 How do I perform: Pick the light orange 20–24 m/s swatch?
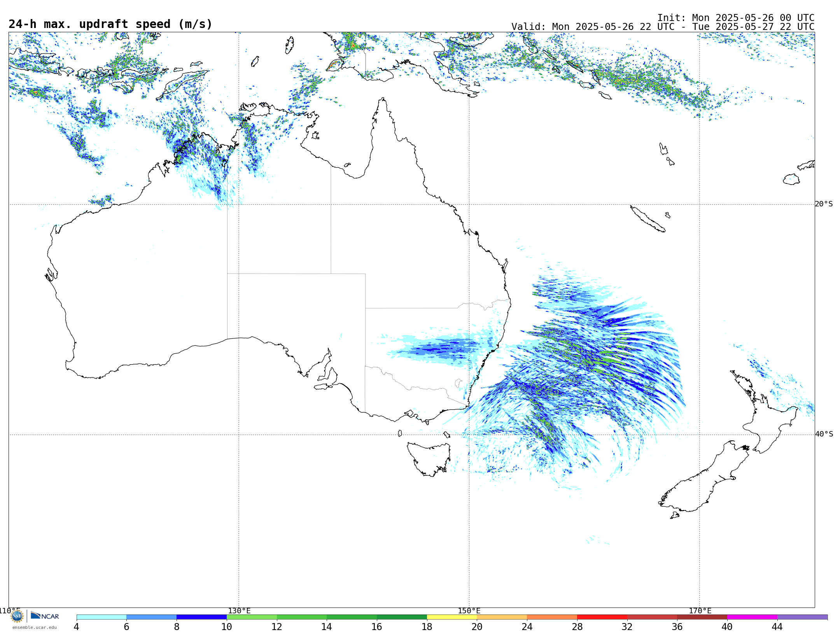[502, 617]
